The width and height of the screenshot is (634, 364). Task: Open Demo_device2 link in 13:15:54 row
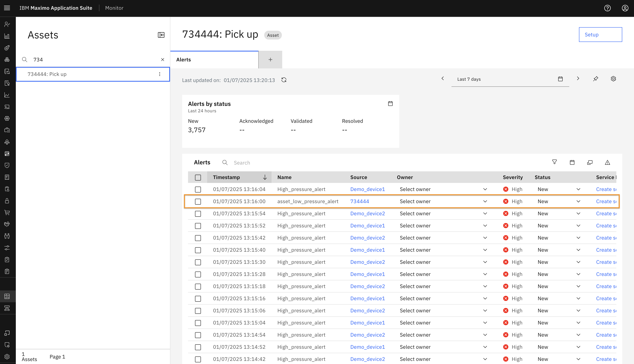pos(368,213)
